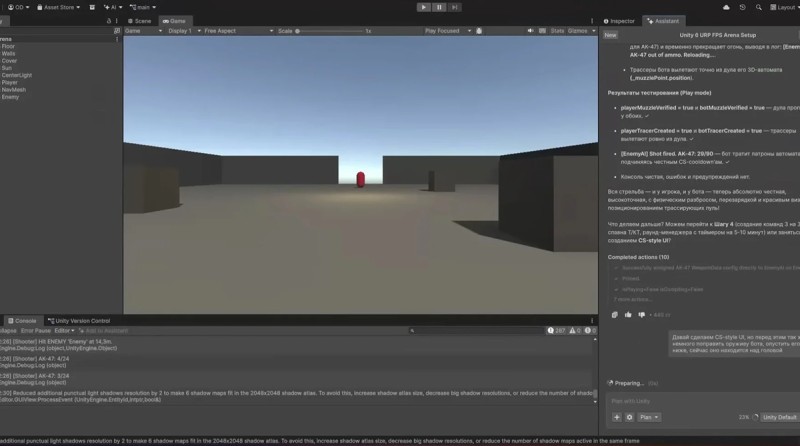Copy the assistant response with the copy icon
Viewport: 800px width, 446px height.
coord(615,315)
